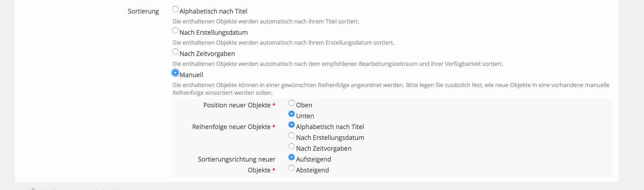Choose "Nach Zeitvorgaben" under Reihenfolge neuer Objekte
Screen dimensions: 644x190
click(x=292, y=146)
